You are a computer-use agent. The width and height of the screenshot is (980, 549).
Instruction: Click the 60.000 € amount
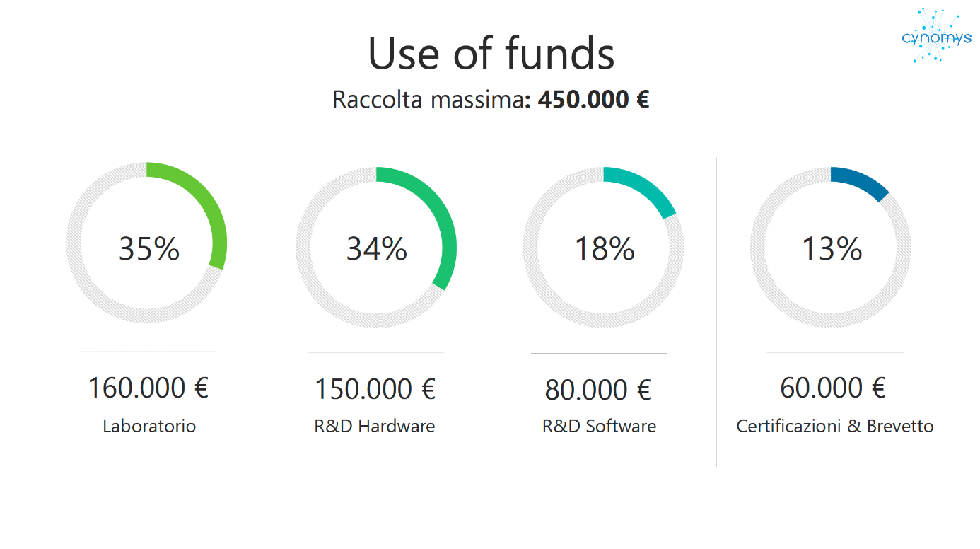[833, 388]
